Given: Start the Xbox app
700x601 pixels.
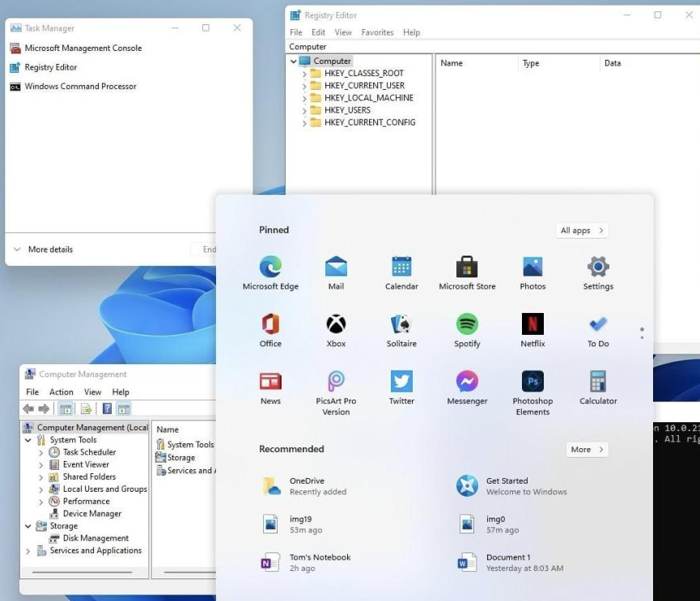Looking at the screenshot, I should pos(336,324).
